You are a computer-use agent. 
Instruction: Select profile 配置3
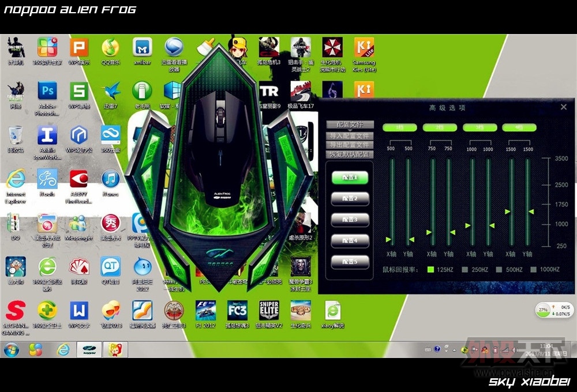[350, 220]
